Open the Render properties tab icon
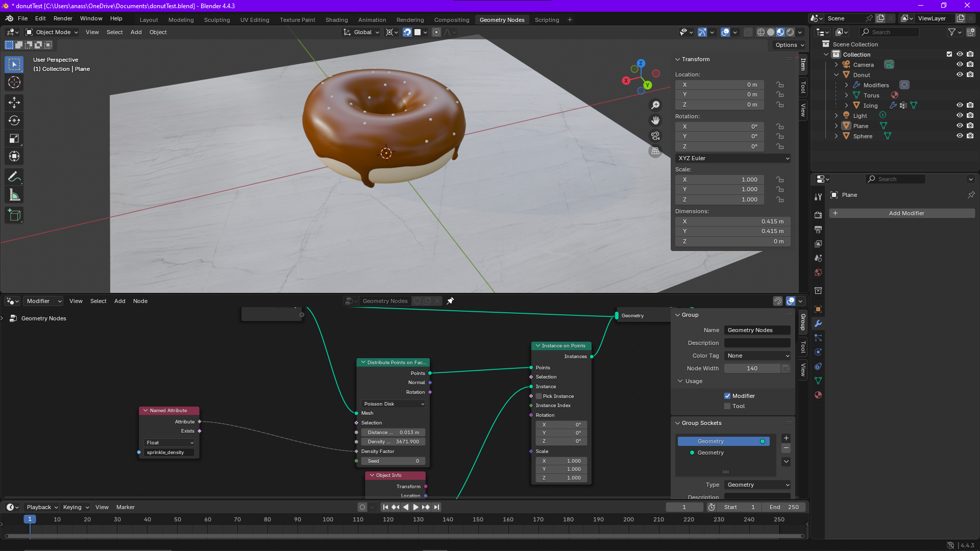Viewport: 980px width, 551px height. (818, 215)
